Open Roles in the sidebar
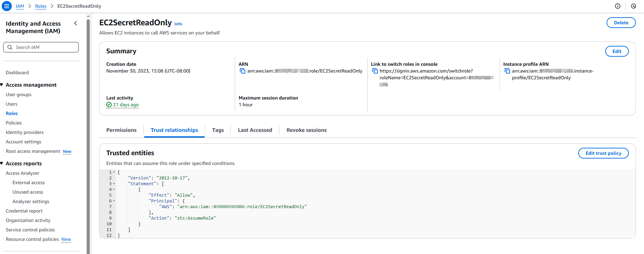The image size is (644, 254). pyautogui.click(x=12, y=113)
